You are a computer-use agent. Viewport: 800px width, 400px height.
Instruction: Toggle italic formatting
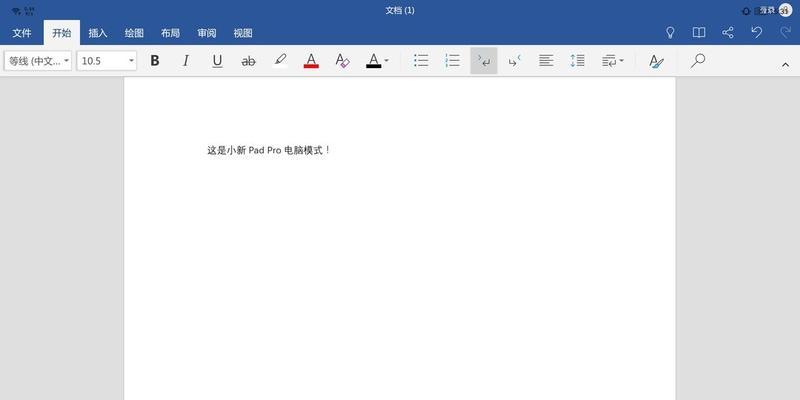pyautogui.click(x=186, y=61)
